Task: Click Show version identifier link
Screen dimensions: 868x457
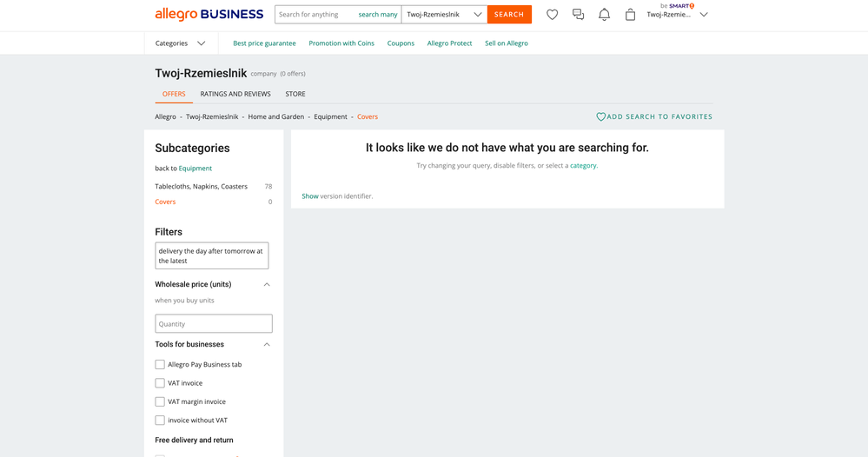Action: (x=310, y=195)
